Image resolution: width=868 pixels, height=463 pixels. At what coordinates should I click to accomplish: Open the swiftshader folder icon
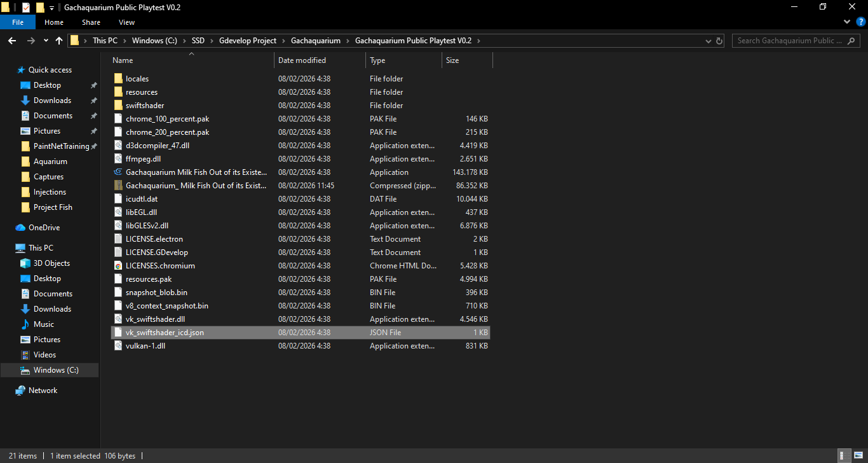point(118,106)
